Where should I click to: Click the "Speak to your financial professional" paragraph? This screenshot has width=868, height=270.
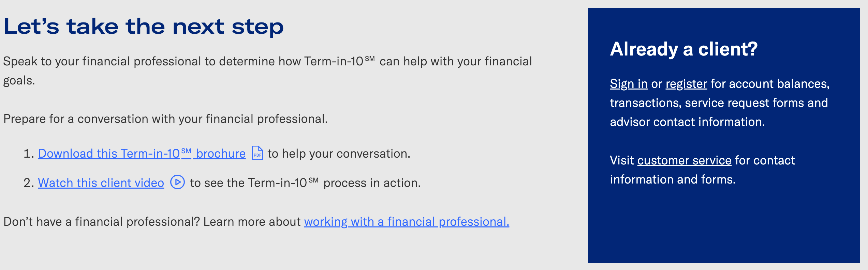tap(267, 62)
